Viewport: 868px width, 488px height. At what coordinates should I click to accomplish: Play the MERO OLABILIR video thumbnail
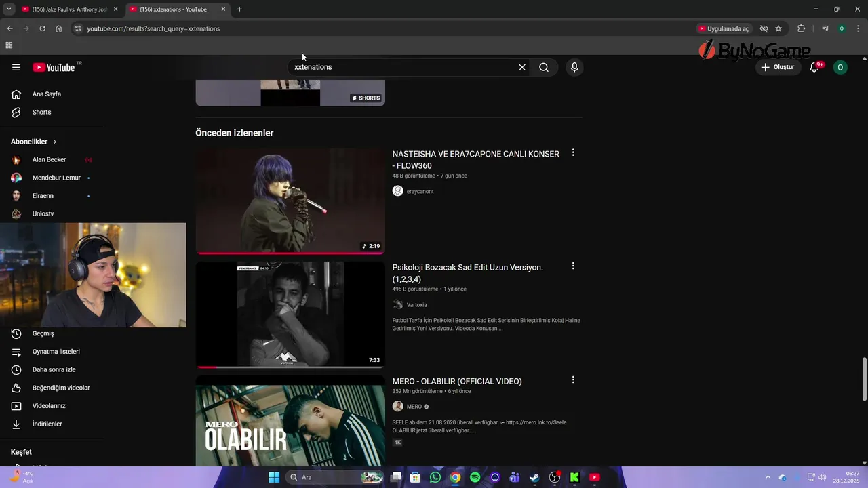click(290, 422)
